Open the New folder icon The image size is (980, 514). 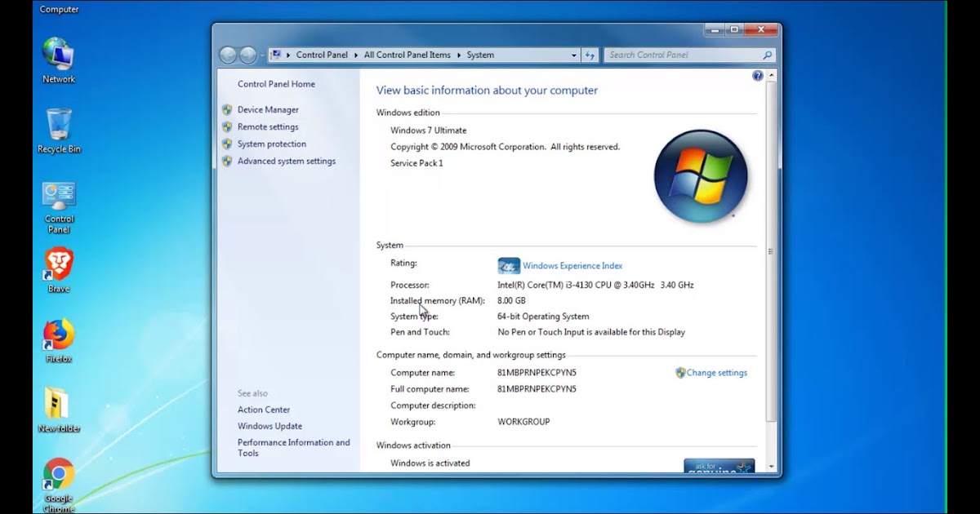pyautogui.click(x=59, y=410)
